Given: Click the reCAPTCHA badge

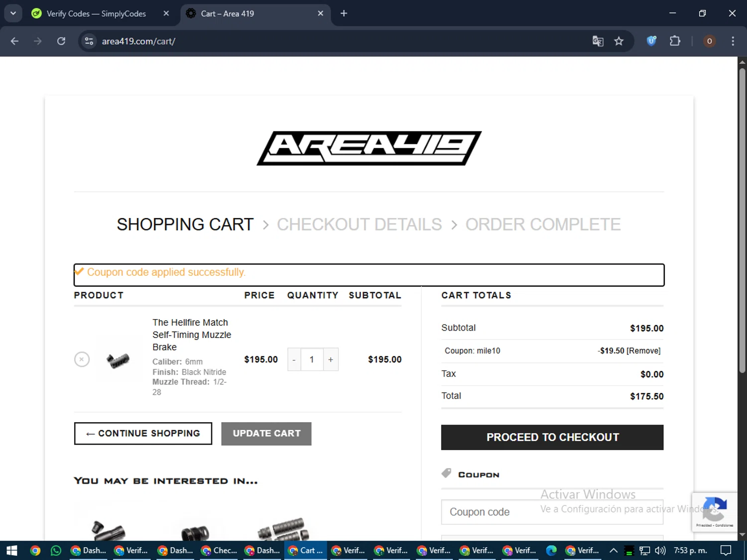Looking at the screenshot, I should (715, 512).
